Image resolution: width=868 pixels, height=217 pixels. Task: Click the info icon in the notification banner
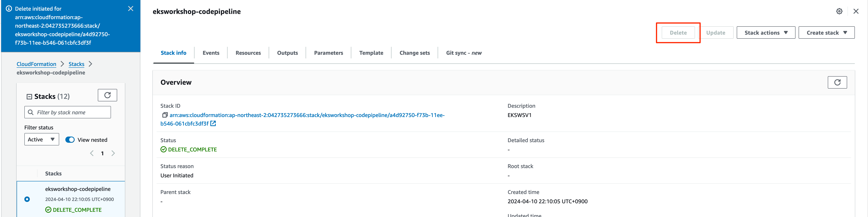click(x=9, y=9)
